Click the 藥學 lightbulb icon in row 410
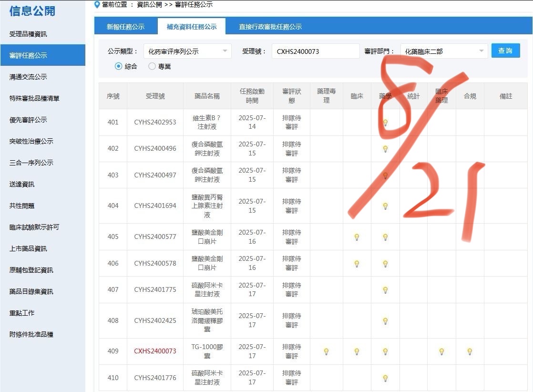 385,378
